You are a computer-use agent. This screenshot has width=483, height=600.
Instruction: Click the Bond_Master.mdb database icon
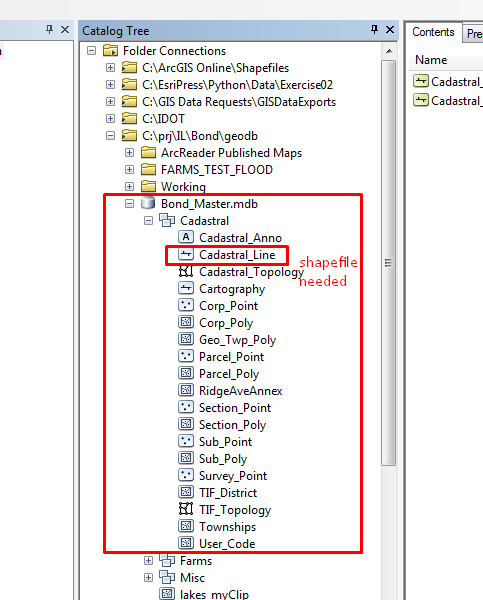(148, 203)
